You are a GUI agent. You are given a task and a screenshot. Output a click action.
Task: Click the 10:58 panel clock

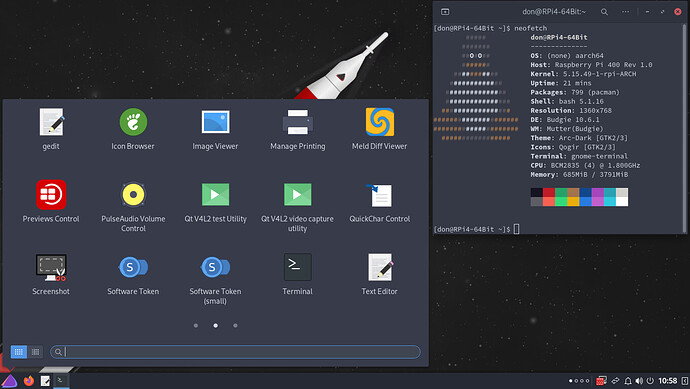point(668,381)
